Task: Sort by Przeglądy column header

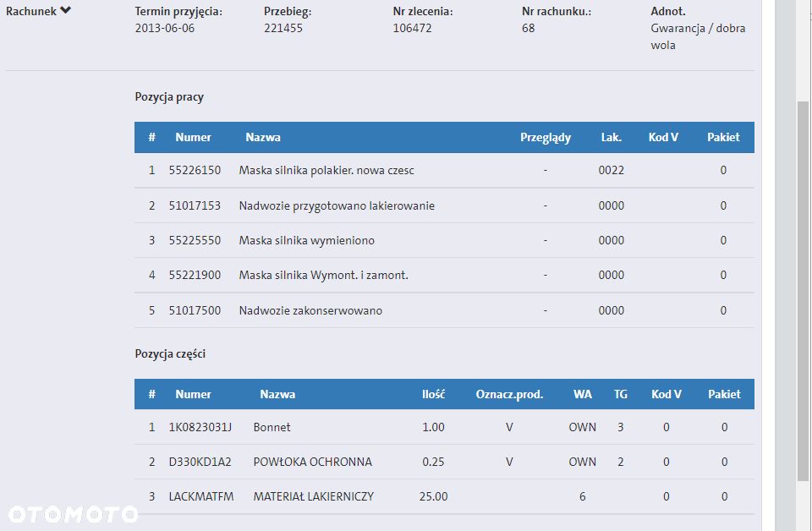Action: coord(545,137)
